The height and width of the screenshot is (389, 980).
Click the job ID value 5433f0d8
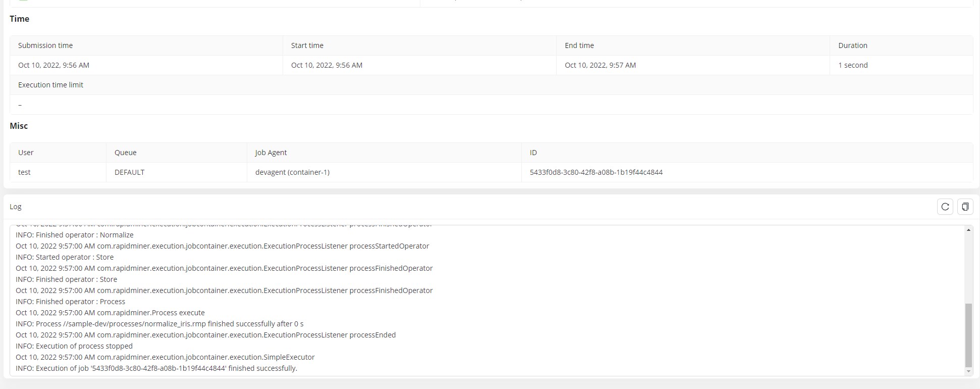point(595,172)
